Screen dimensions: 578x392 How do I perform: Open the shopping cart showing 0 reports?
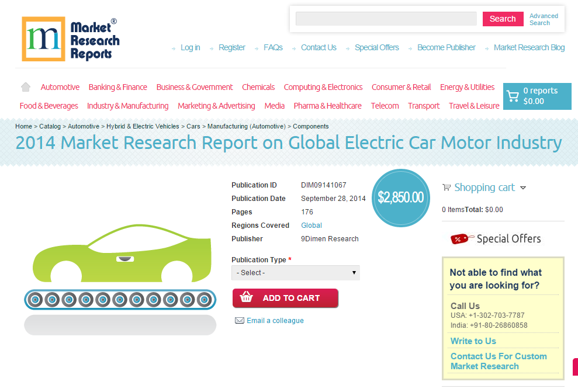pos(537,96)
